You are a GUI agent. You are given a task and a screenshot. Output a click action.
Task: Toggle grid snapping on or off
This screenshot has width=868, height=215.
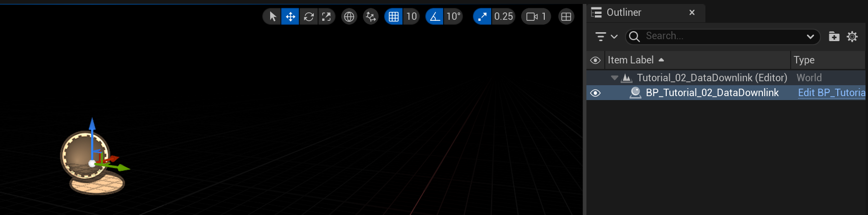(x=394, y=17)
